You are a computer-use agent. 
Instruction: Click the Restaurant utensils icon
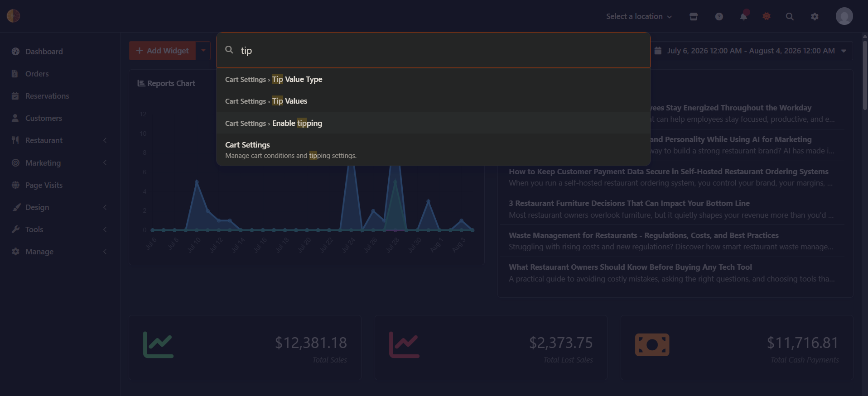(15, 140)
